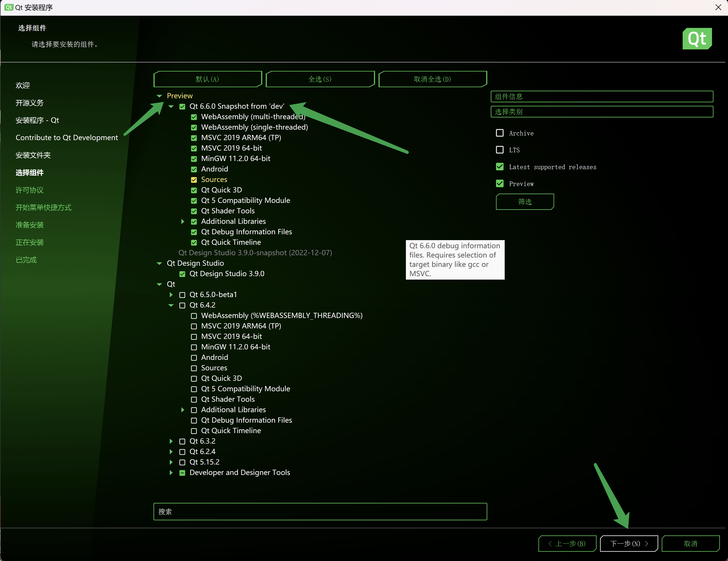Select the 安装文件夹 step in sidebar
The width and height of the screenshot is (728, 561).
(33, 155)
